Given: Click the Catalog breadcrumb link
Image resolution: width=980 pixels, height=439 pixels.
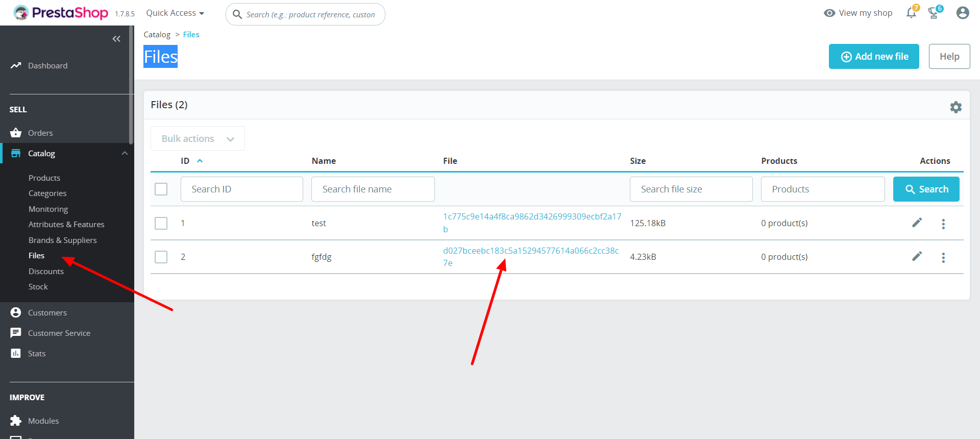Looking at the screenshot, I should [157, 34].
